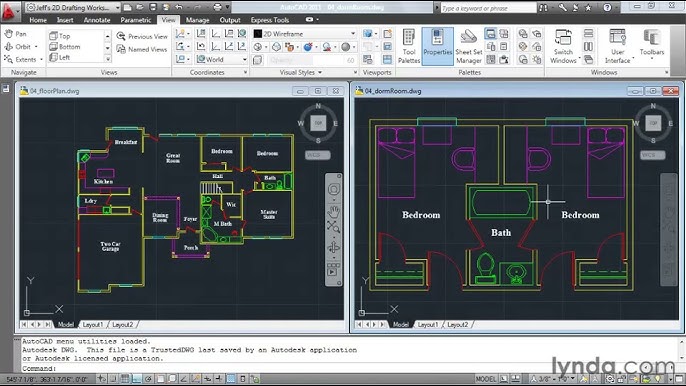Toggle Ortho Mode in status bar

[136, 379]
